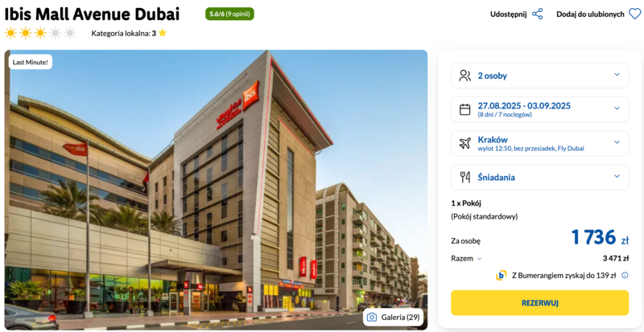Screen dimensions: 644x332
Task: Click the airplane icon next to Kraków
Action: tap(465, 143)
